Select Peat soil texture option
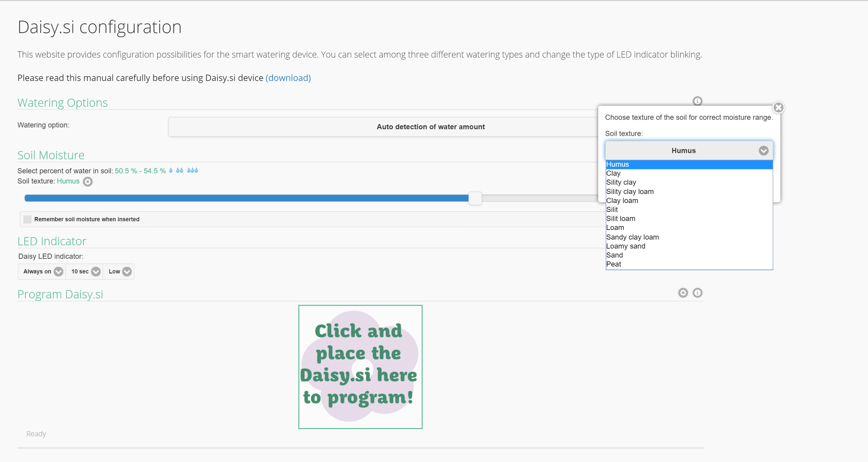 [689, 264]
